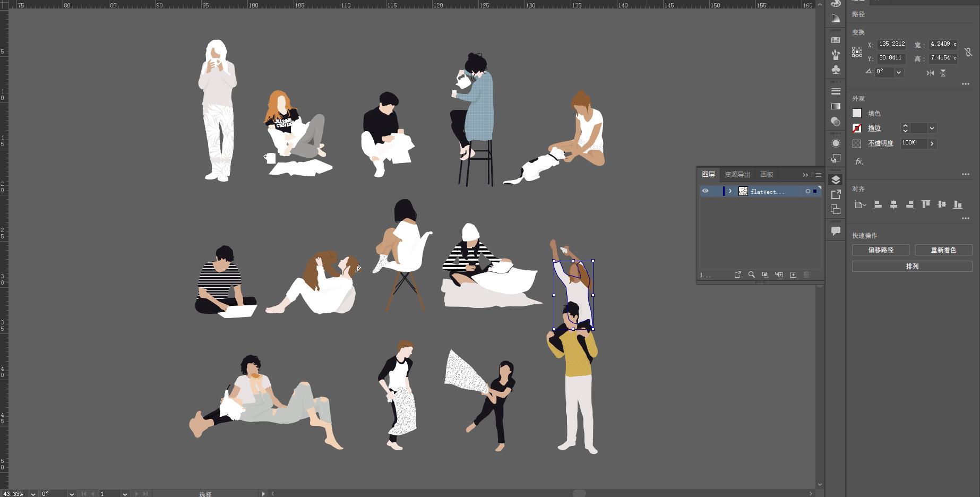Open the Comments speech-bubble panel icon
Image resolution: width=980 pixels, height=497 pixels.
click(x=836, y=231)
